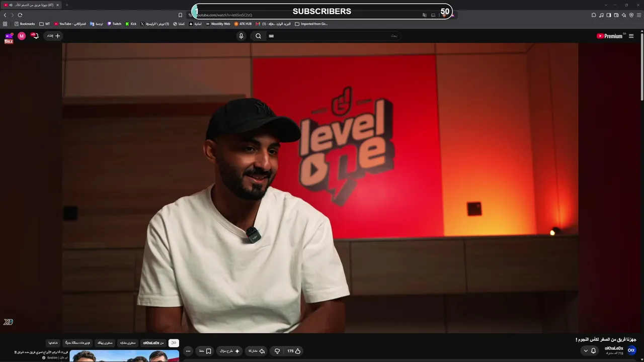Select the related content filter chip

tap(128, 343)
